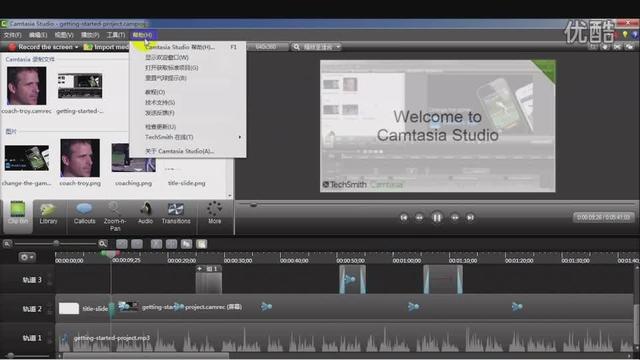Click the Cut timeline button
Viewport: 640px width, 360px height.
tap(156, 244)
